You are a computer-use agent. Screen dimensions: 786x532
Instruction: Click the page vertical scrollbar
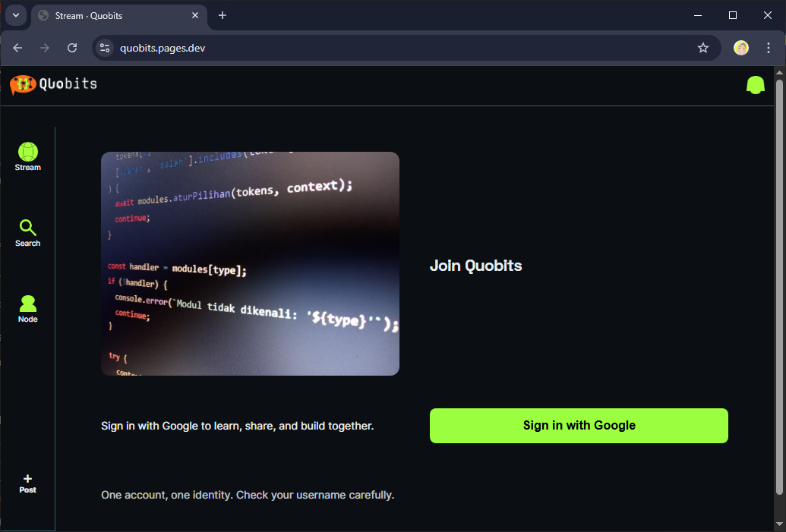779,285
